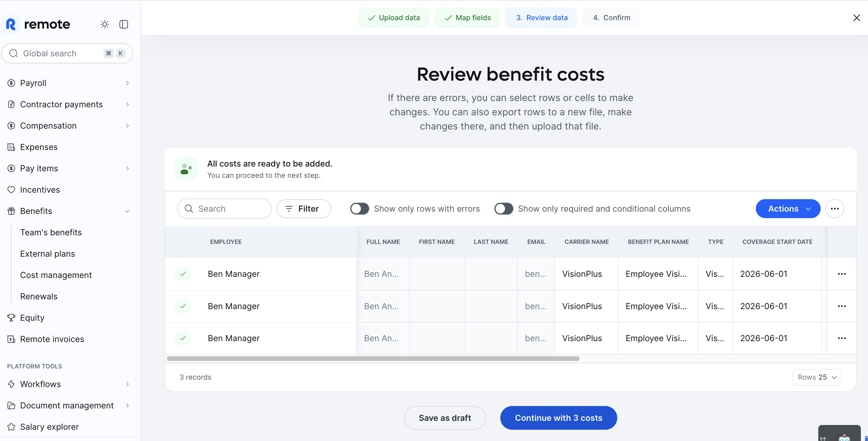The image size is (868, 441).
Task: Click Save as draft button
Action: point(445,418)
